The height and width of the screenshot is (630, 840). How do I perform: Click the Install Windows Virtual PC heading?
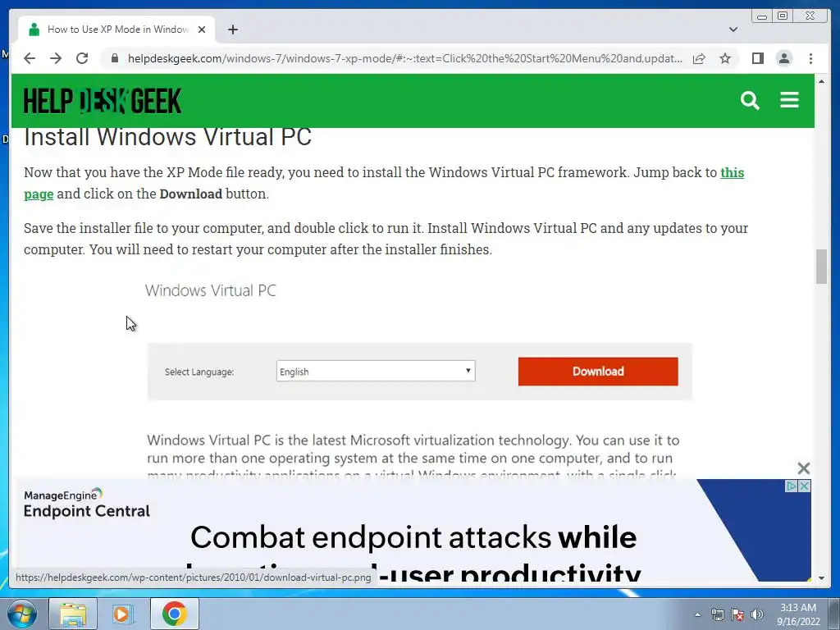[x=167, y=137]
